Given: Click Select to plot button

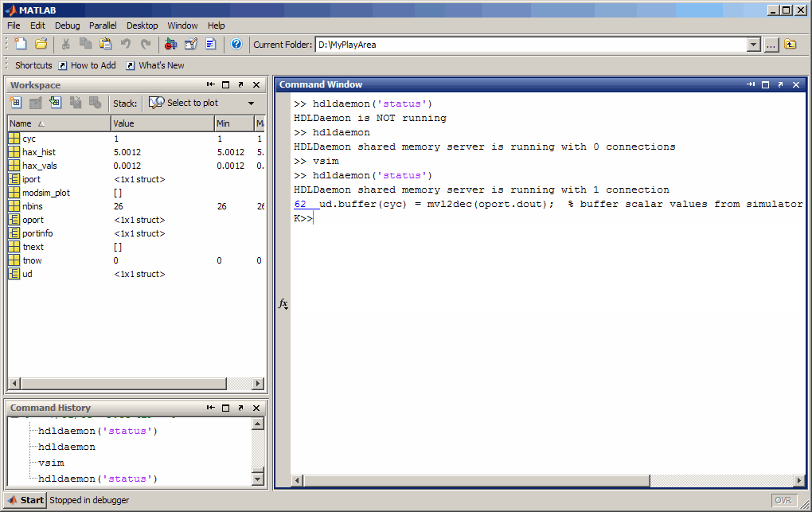Looking at the screenshot, I should point(184,103).
